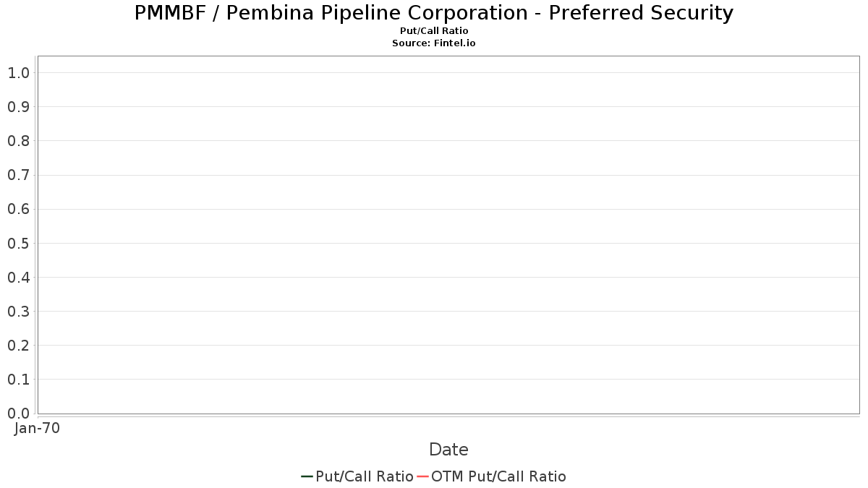Viewport: 868px width, 488px height.
Task: Click the dark green Put/Call Ratio line swatch
Action: 307,476
